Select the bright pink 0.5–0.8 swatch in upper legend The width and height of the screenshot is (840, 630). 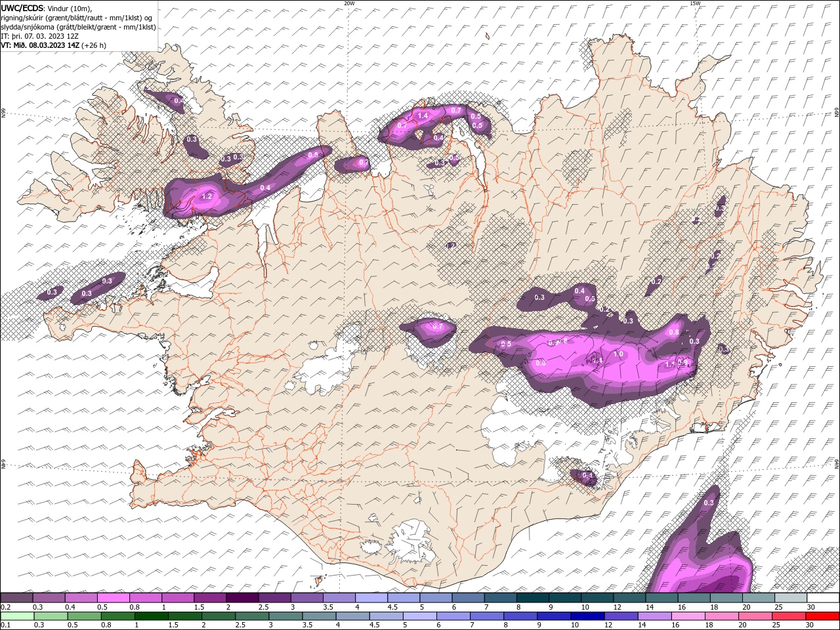tap(113, 597)
